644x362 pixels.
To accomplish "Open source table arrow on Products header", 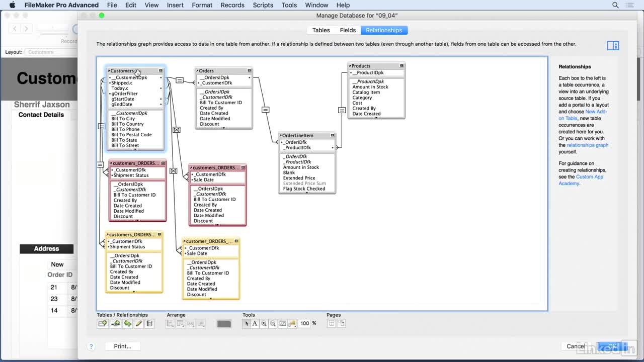I will pos(350,66).
